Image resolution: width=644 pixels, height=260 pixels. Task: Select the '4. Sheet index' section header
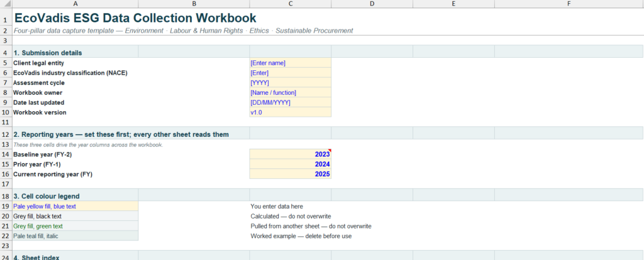click(x=36, y=257)
